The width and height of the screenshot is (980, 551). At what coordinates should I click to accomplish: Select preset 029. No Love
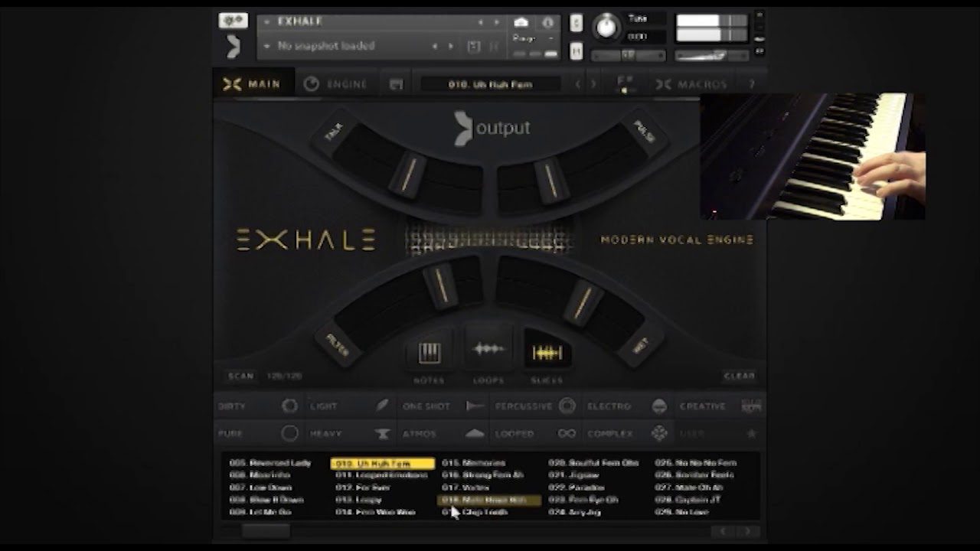(681, 512)
